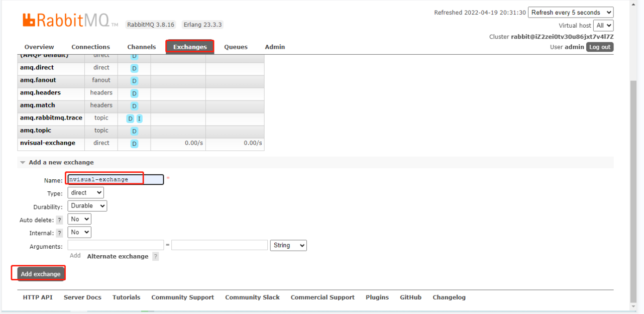
Task: Go to the Queues tab
Action: 236,47
